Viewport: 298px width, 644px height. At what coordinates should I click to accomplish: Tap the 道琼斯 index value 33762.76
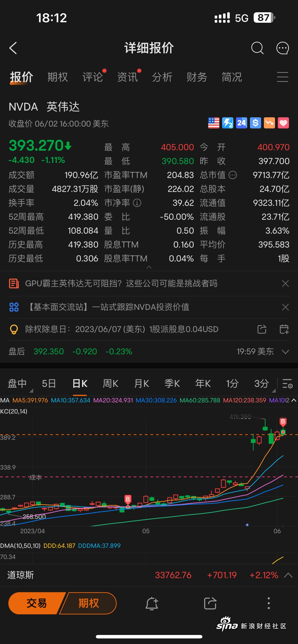173,575
